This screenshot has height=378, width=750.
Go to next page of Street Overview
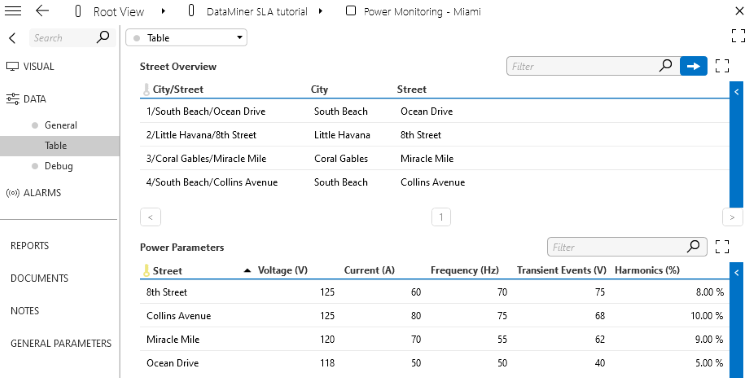(x=732, y=217)
